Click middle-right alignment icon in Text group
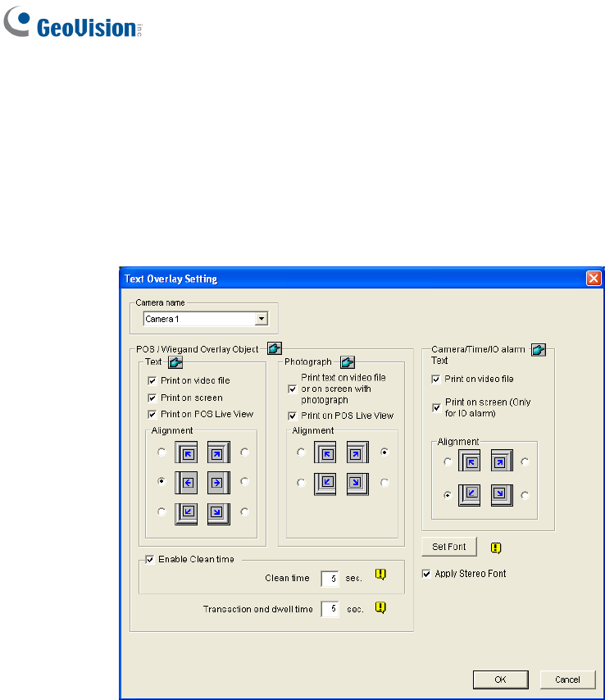Image resolution: width=605 pixels, height=700 pixels. click(x=219, y=483)
